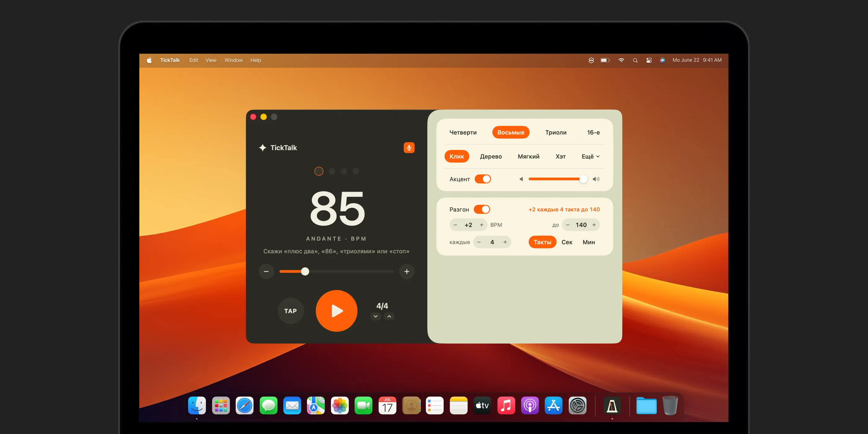Screen dimensions: 868x434
Task: Lower time signature with down chevron
Action: (x=375, y=317)
